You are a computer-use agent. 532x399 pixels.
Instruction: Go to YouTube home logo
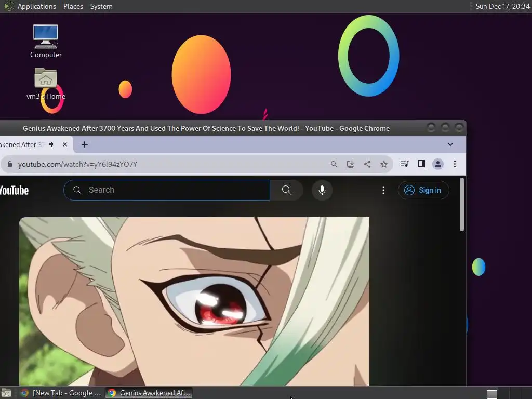[14, 190]
